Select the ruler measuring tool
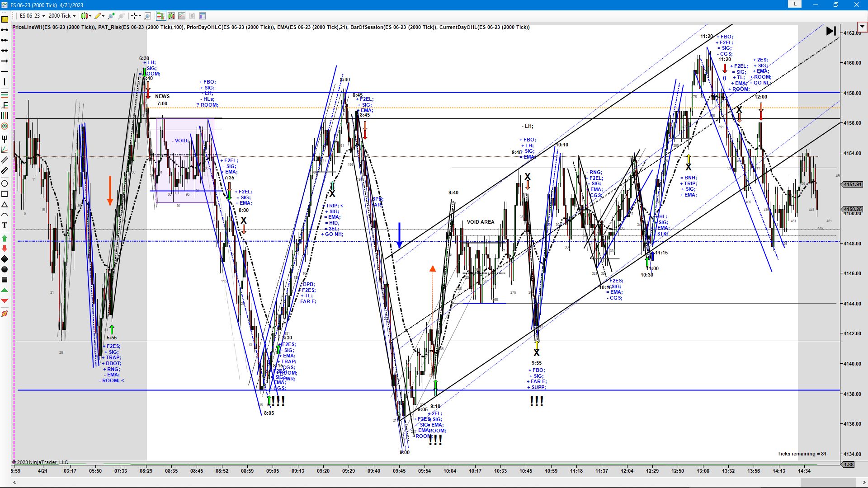Screen dimensions: 868x488 pos(5,19)
